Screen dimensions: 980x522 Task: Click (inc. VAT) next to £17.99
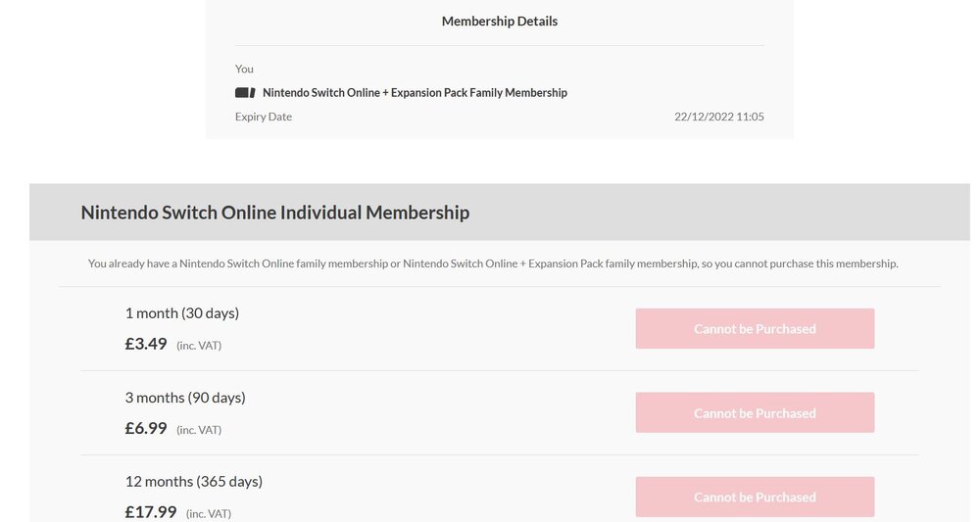208,514
